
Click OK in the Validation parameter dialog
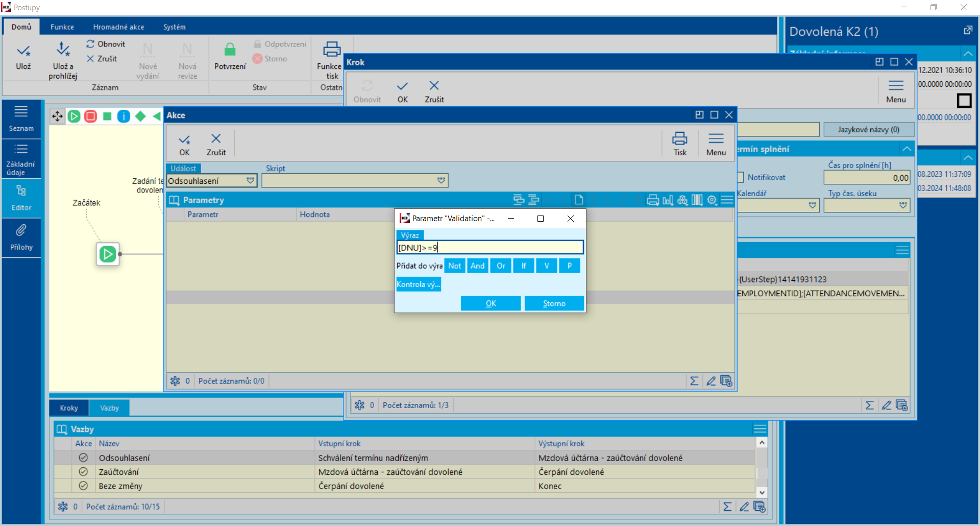(491, 303)
